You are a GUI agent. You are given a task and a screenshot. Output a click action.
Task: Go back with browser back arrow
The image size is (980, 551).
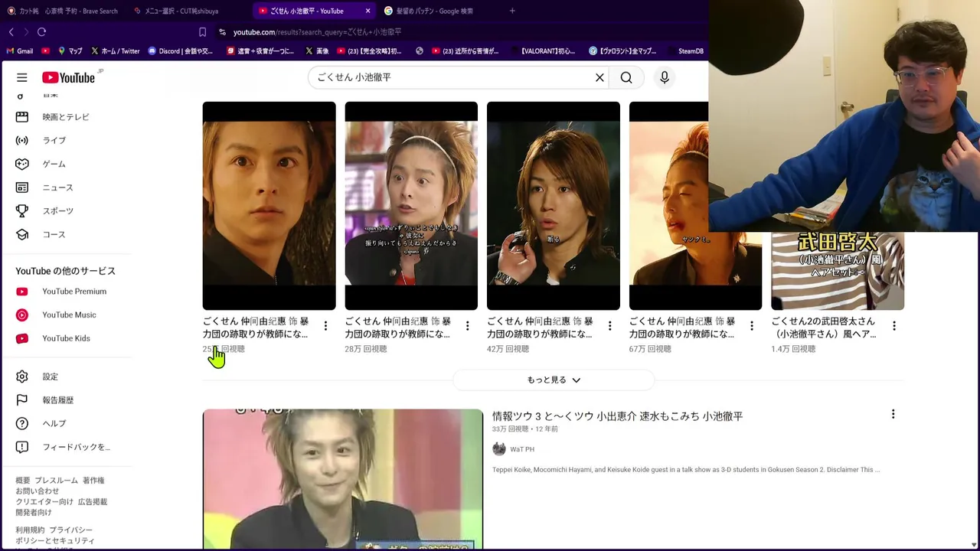[11, 31]
